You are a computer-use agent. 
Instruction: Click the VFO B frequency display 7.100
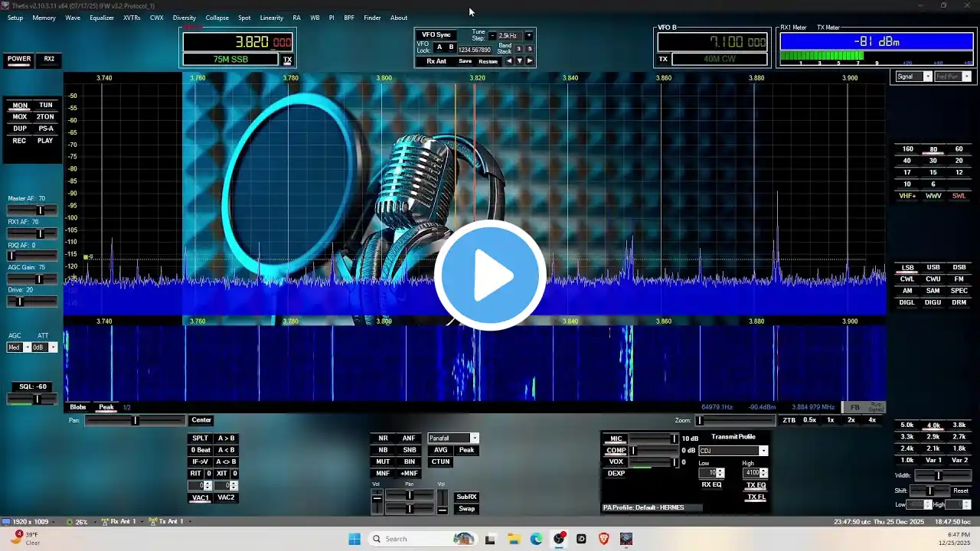click(713, 42)
